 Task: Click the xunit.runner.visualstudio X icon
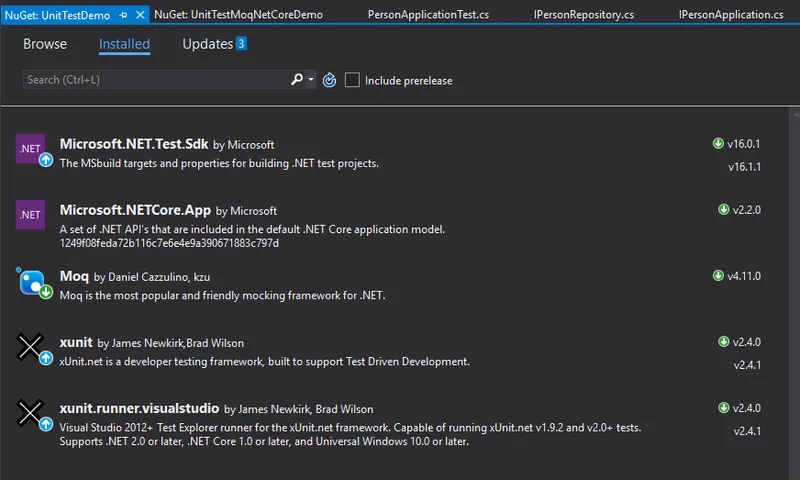tap(30, 413)
